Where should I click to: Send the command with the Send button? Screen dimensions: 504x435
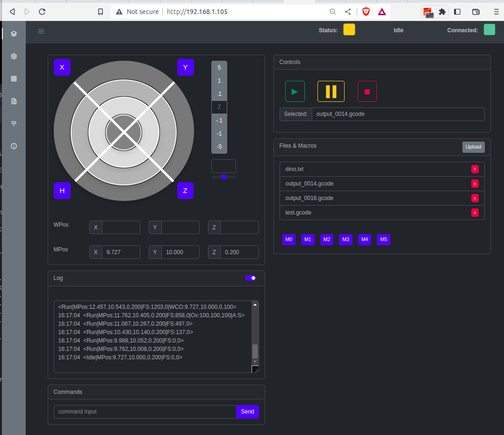247,412
